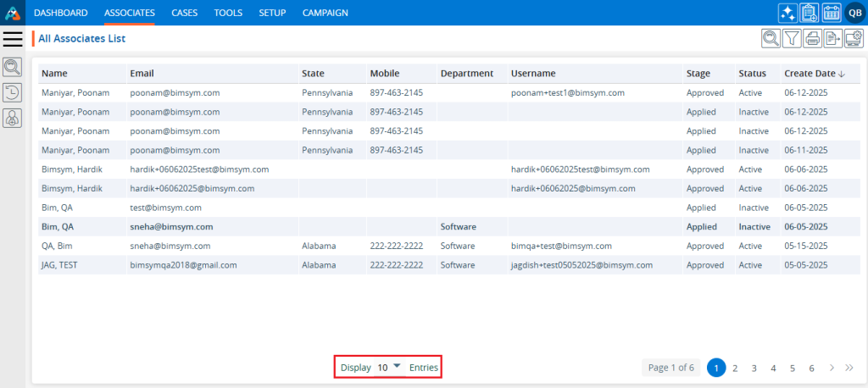Jump to last page with double arrow
Screen dimensions: 868x388
(849, 368)
